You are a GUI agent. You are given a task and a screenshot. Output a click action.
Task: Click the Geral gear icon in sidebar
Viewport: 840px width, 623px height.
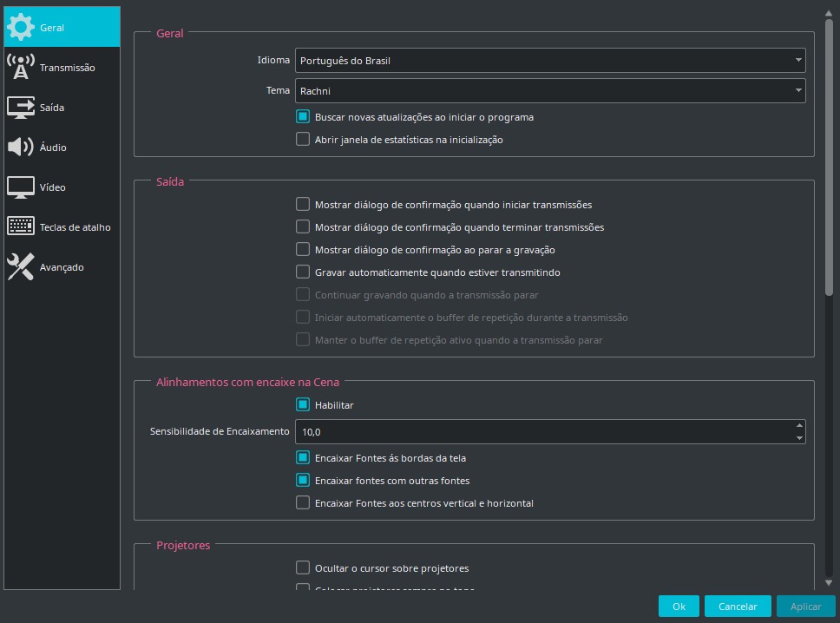[x=21, y=27]
